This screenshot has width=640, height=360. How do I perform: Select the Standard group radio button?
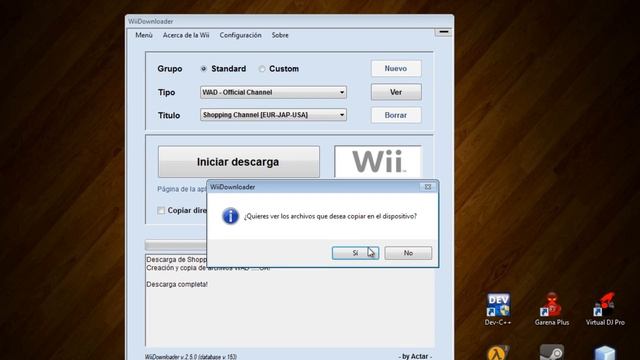204,69
